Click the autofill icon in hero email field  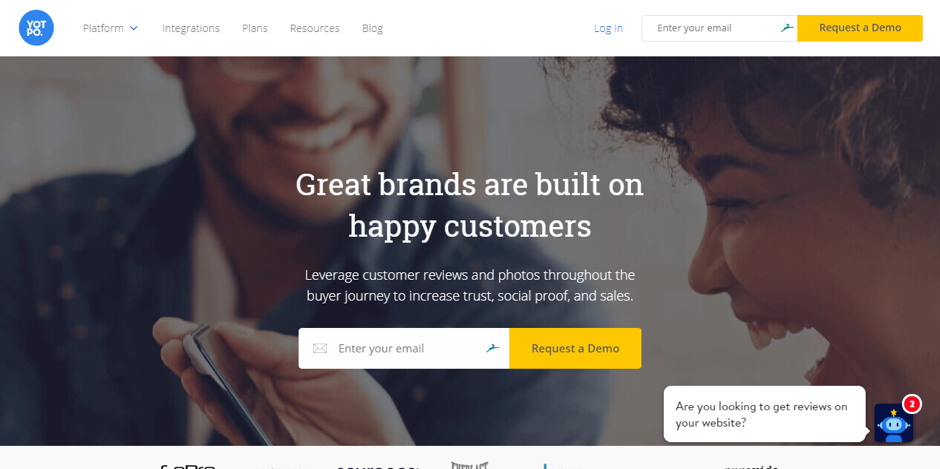[492, 348]
